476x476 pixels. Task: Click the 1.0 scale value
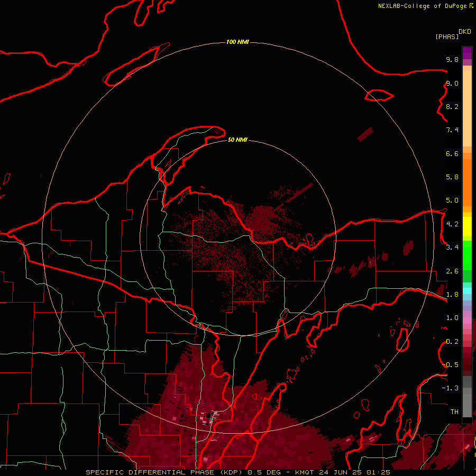pos(452,318)
